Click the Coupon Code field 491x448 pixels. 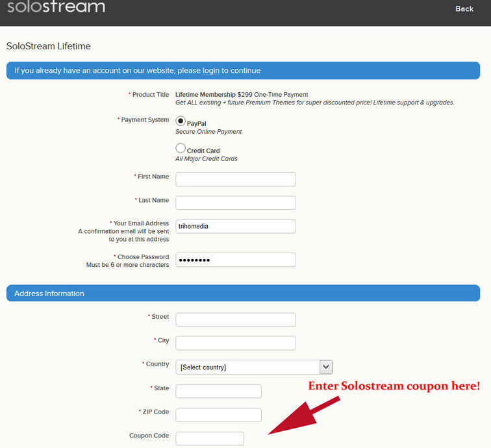tap(210, 439)
